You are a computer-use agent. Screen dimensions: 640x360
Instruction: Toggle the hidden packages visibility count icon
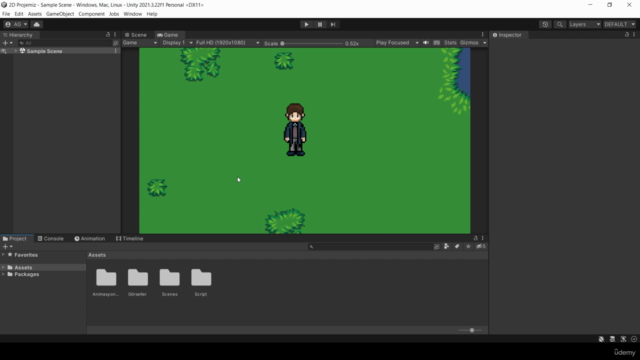[x=481, y=247]
